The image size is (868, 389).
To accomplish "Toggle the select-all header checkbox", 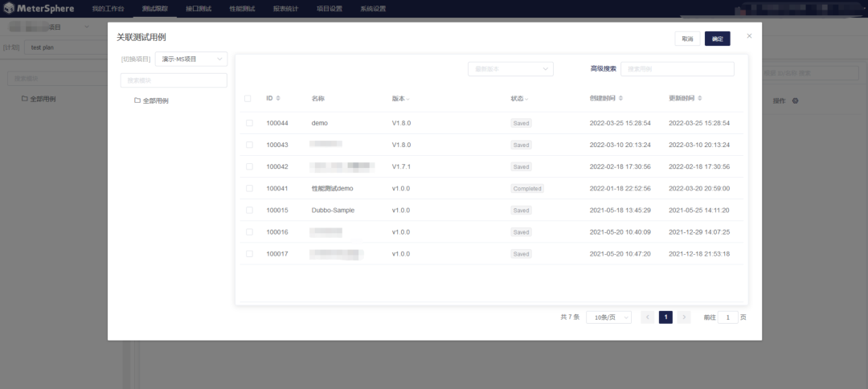I will 248,99.
